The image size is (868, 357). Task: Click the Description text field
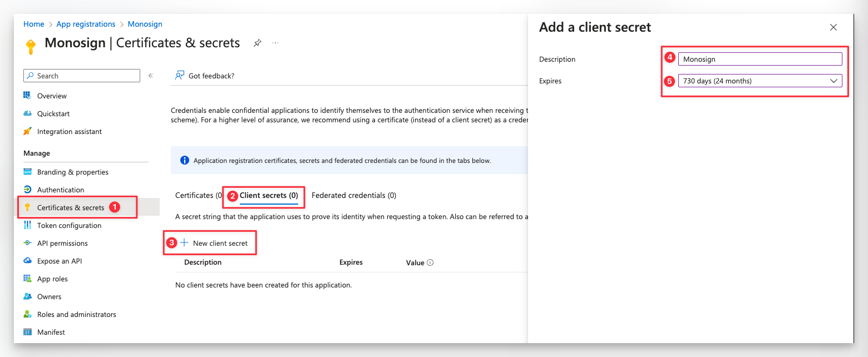(x=759, y=59)
